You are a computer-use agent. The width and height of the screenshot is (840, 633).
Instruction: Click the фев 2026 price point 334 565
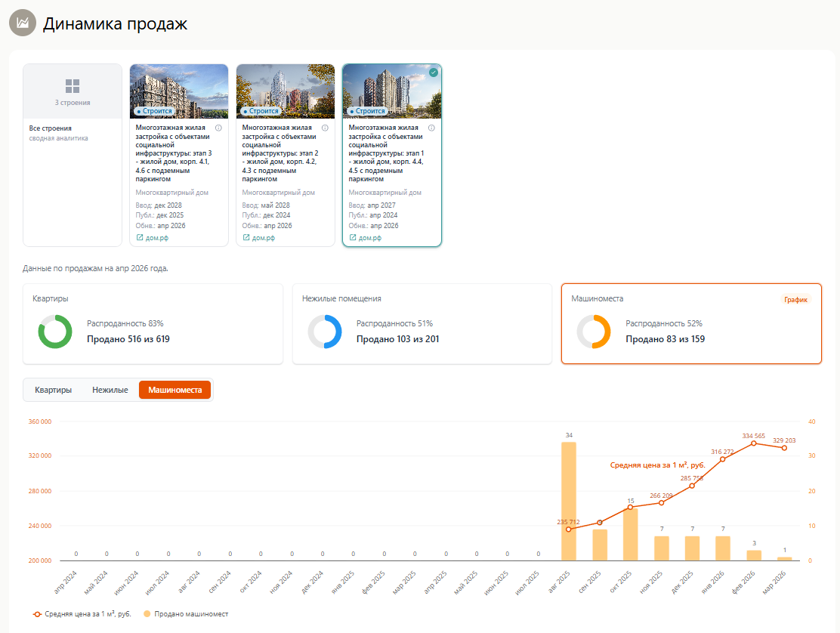pyautogui.click(x=754, y=443)
